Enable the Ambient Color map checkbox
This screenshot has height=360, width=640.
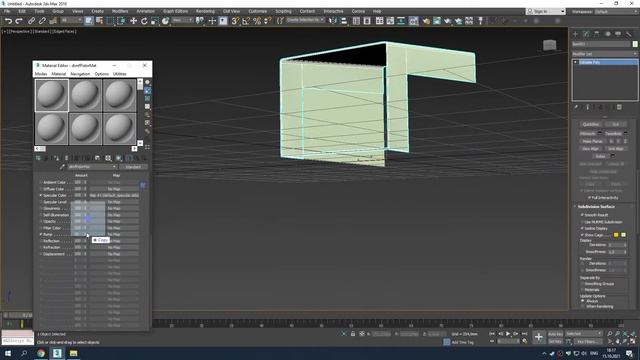(x=41, y=182)
